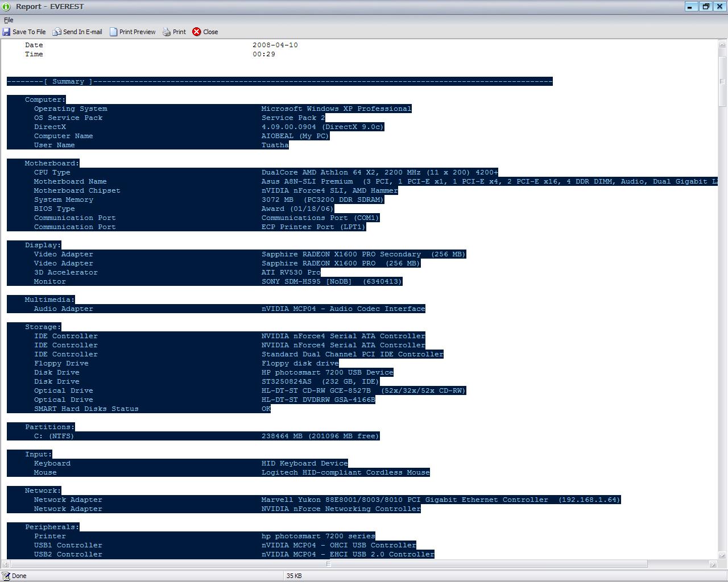
Task: Click the Asus A8N-SLI Premium value
Action: pos(489,181)
